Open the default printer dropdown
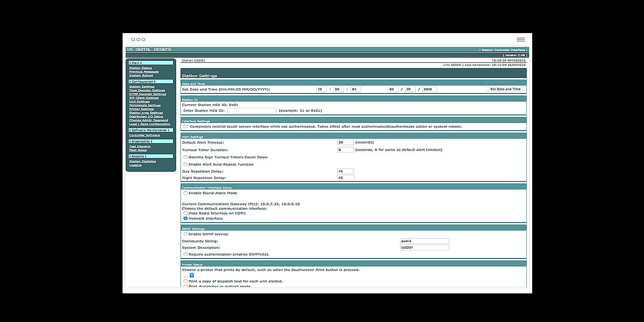 tap(189, 275)
